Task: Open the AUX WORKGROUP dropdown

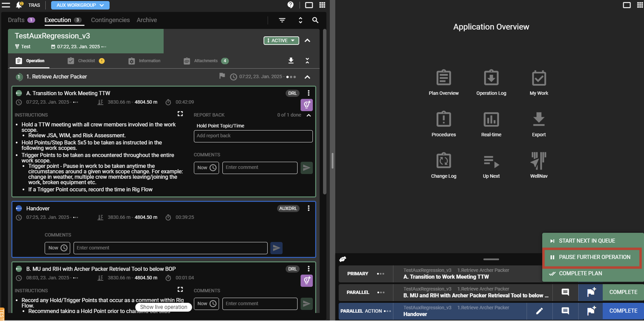Action: (x=80, y=5)
